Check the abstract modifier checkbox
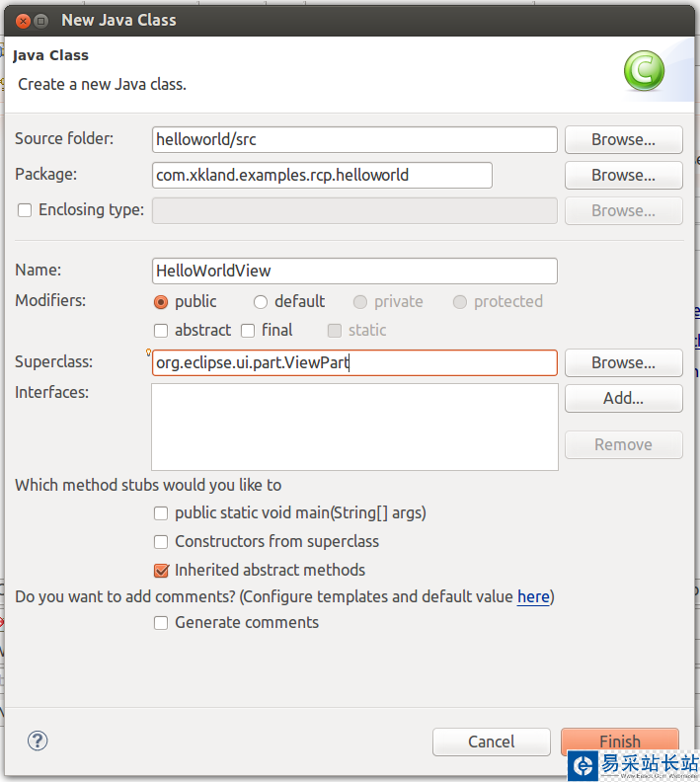This screenshot has width=700, height=782. 161,331
